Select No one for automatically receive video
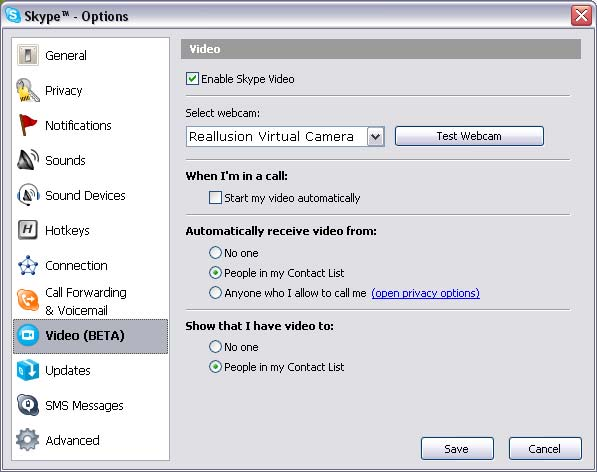597x472 pixels. (215, 253)
